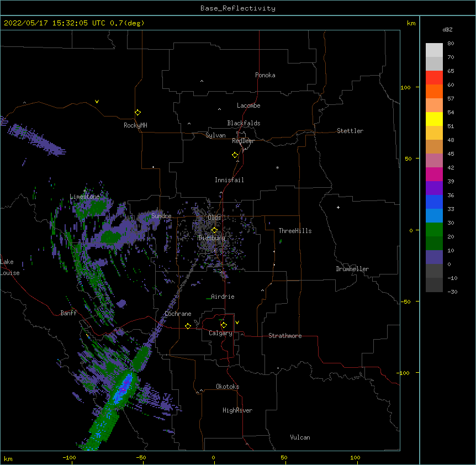Click the yellow V marker northeast of Calgary
Viewport: 476px width, 465px height.
(237, 323)
